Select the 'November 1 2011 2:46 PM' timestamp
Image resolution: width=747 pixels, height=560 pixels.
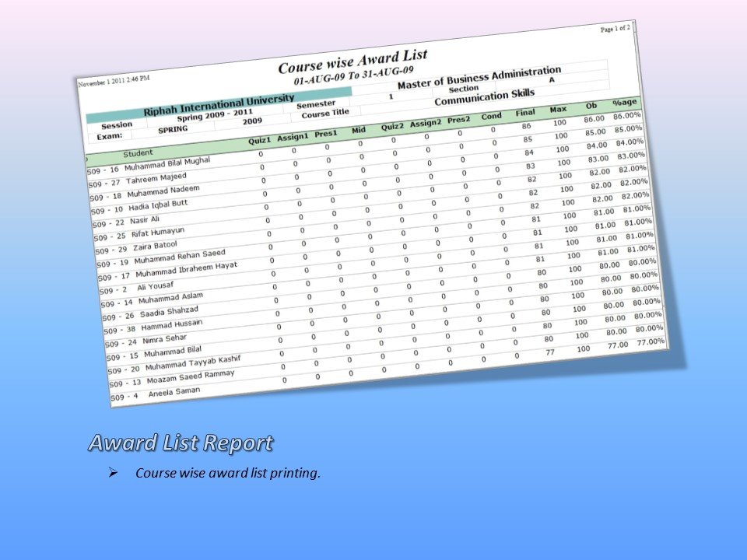[114, 81]
